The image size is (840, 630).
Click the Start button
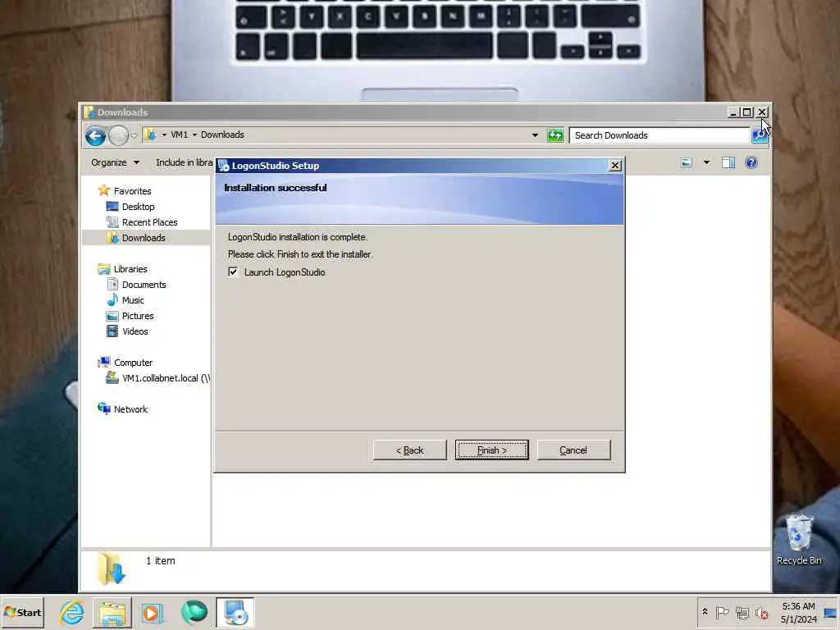coord(22,612)
